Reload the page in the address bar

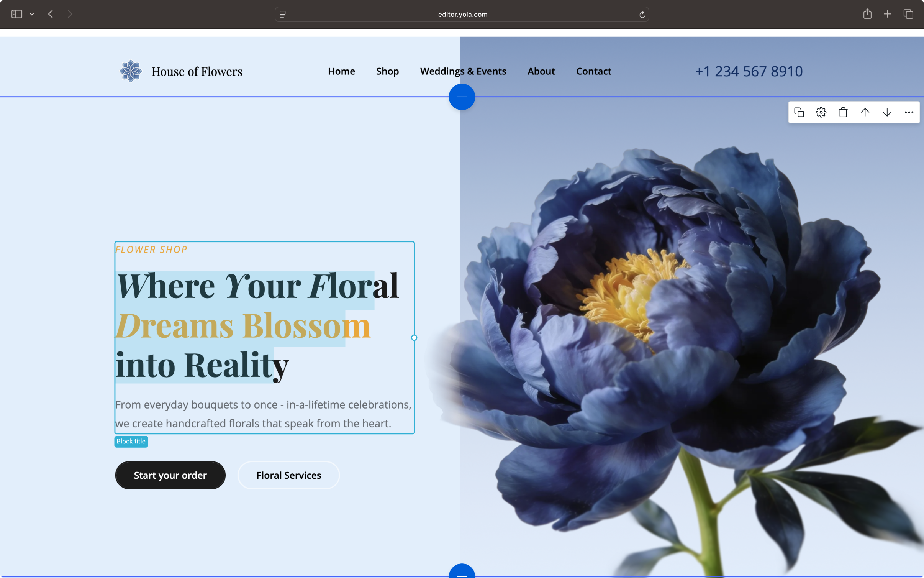pyautogui.click(x=642, y=15)
